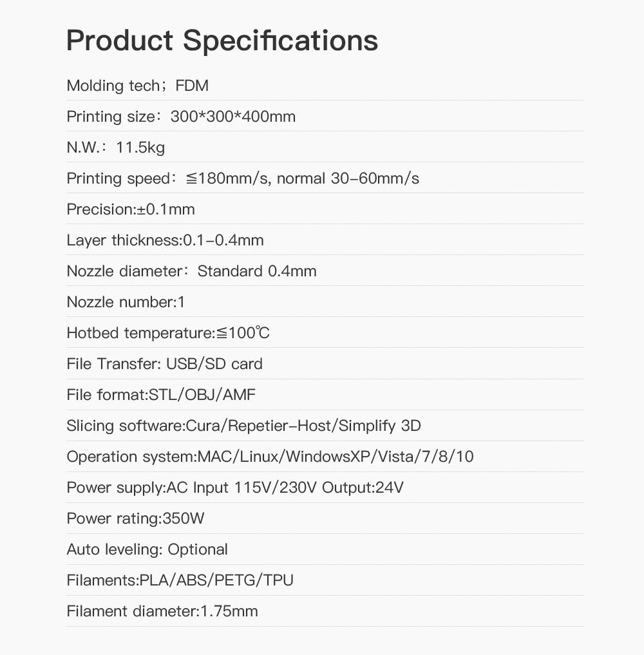Image resolution: width=644 pixels, height=655 pixels.
Task: Click the Filament diameter 1.75mm line
Action: [162, 611]
